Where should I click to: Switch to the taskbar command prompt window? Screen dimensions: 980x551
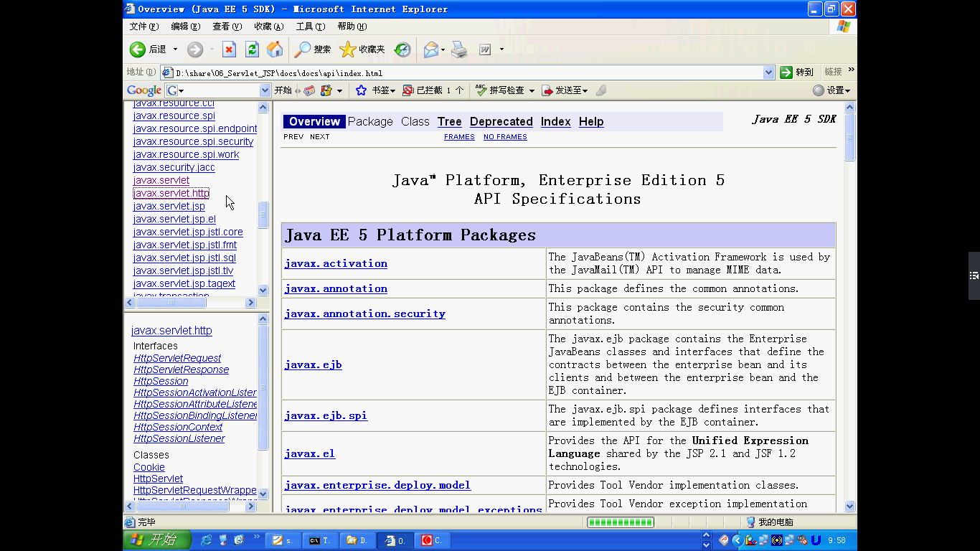click(320, 540)
